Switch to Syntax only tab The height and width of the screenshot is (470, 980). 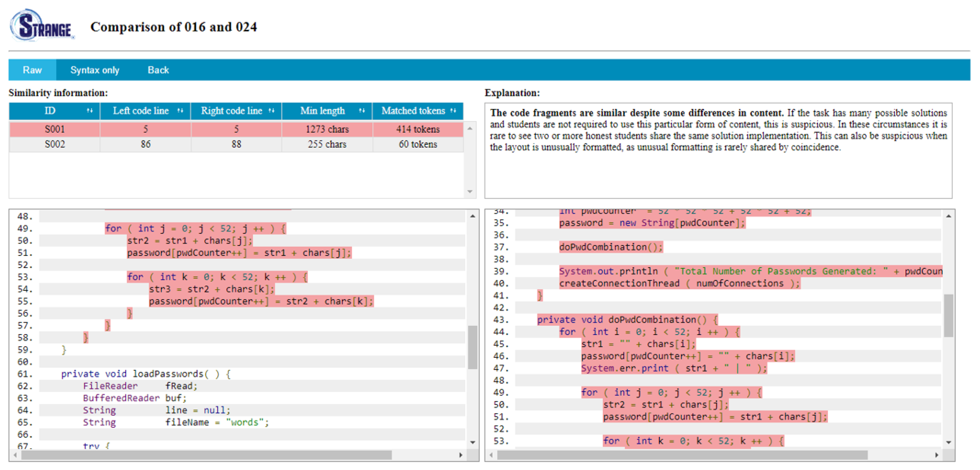point(94,70)
